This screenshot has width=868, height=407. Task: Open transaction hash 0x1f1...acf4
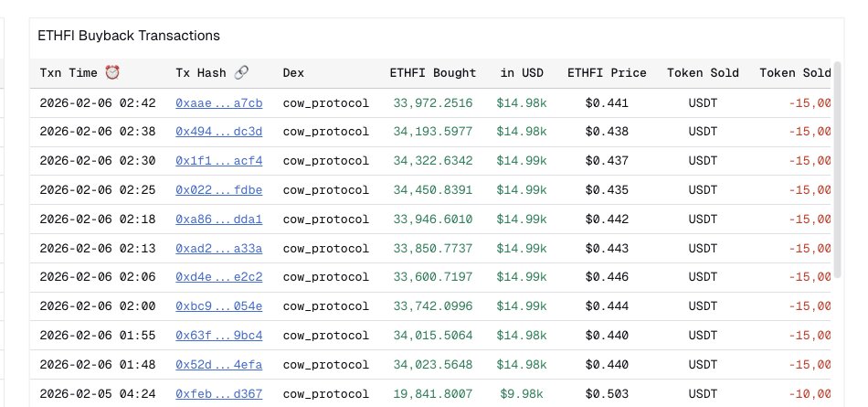[x=219, y=161]
